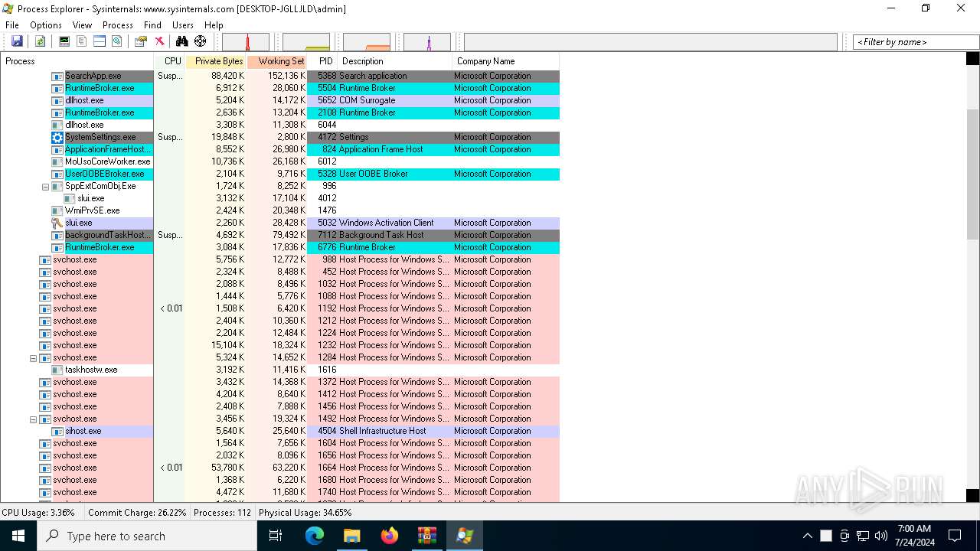The image size is (980, 551).
Task: Focus the Filter by name field
Action: [916, 42]
